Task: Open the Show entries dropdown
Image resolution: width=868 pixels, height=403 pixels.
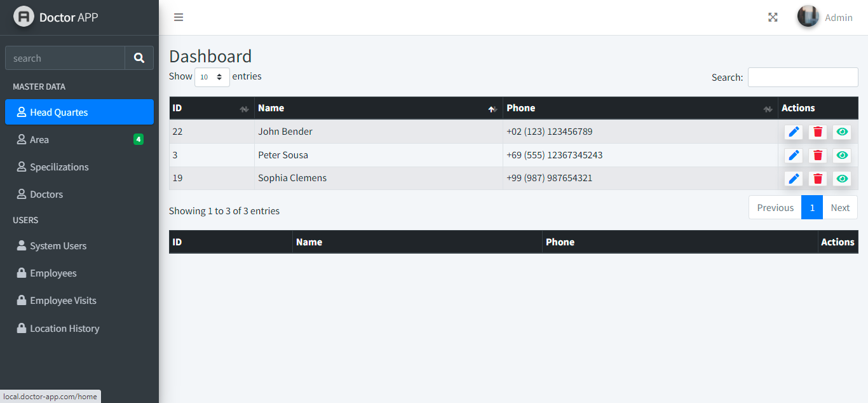Action: pyautogui.click(x=212, y=76)
